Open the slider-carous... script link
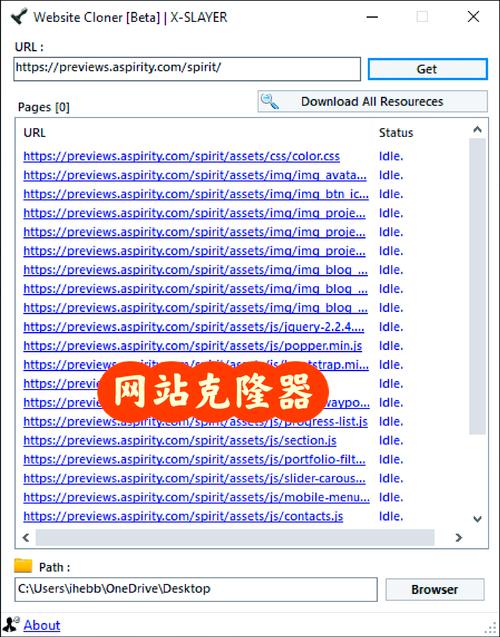Viewport: 500px width, 637px height. point(195,479)
